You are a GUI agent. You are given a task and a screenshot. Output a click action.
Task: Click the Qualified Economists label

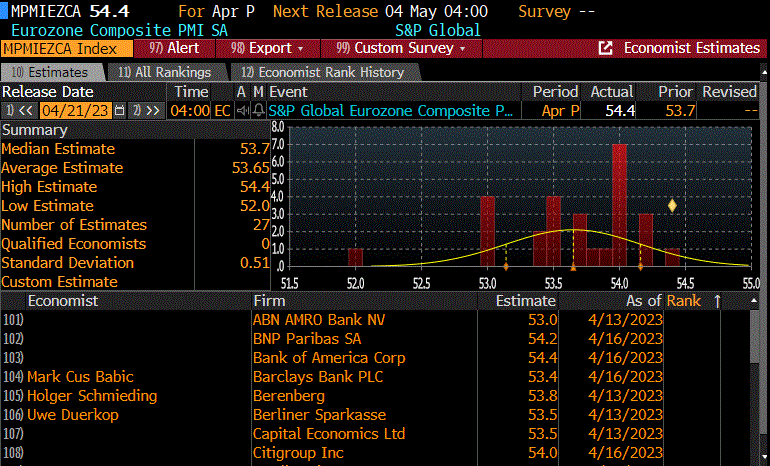74,244
